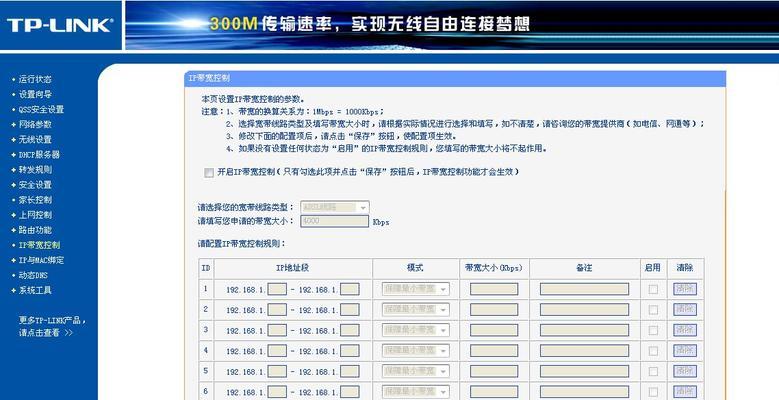Click row 1 带宽大小 input field
The width and height of the screenshot is (779, 400).
pyautogui.click(x=494, y=289)
